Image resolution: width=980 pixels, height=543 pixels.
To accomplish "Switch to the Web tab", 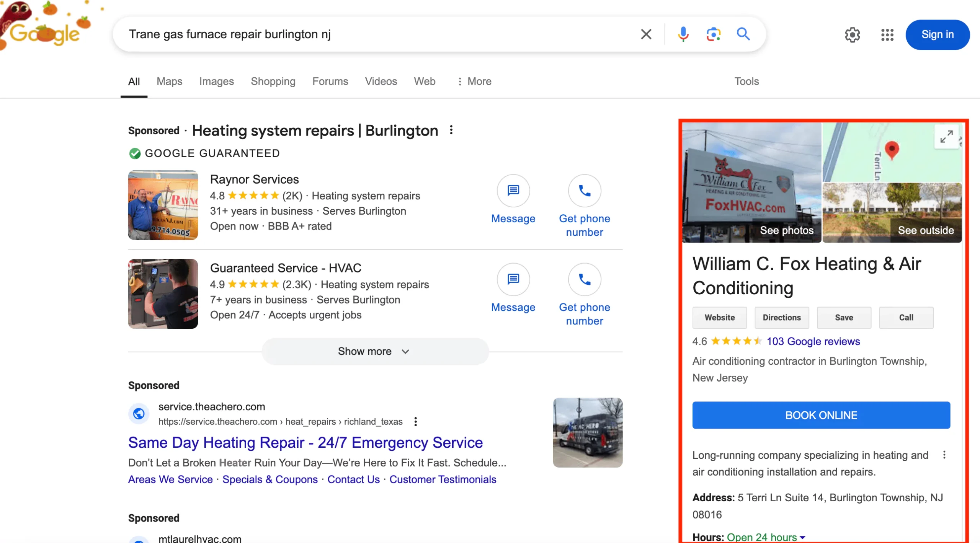I will (424, 81).
